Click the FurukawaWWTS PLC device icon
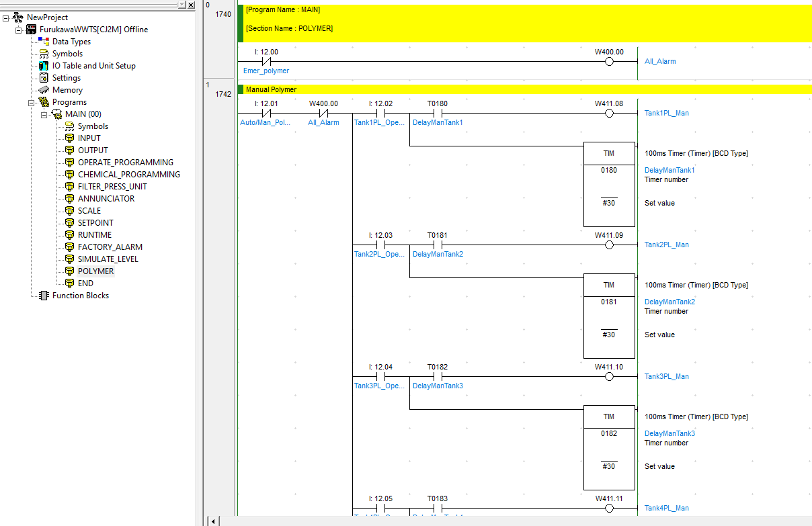Image resolution: width=812 pixels, height=526 pixels. [x=31, y=30]
